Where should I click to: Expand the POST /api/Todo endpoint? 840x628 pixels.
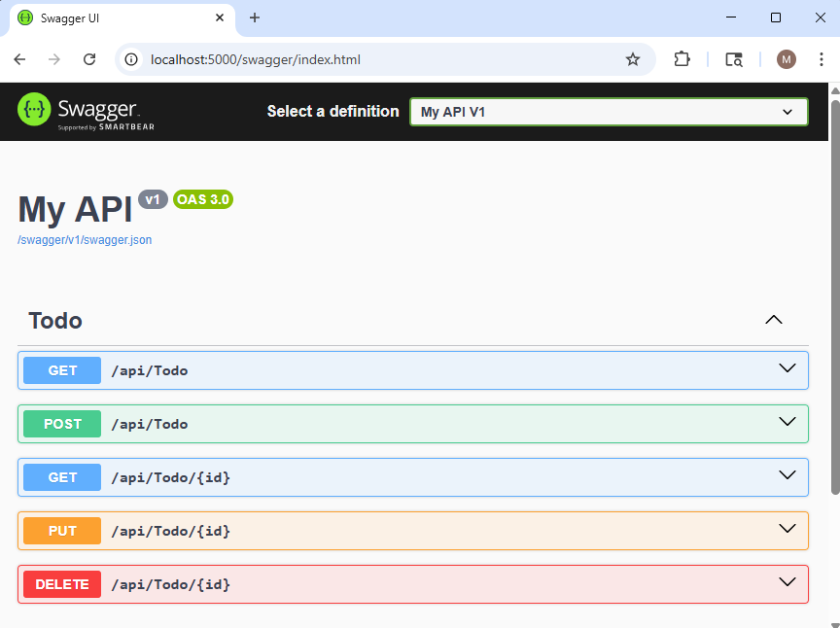click(x=787, y=424)
